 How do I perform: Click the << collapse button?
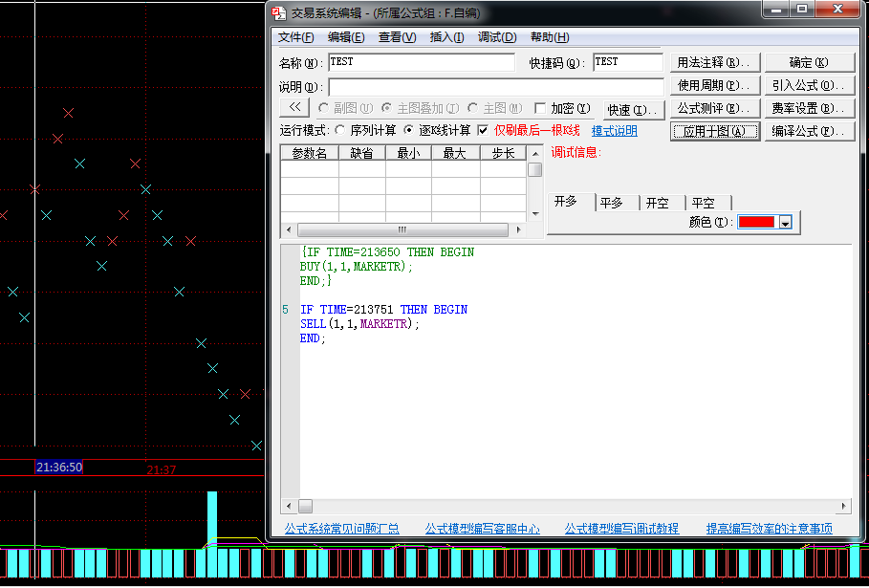click(x=294, y=107)
